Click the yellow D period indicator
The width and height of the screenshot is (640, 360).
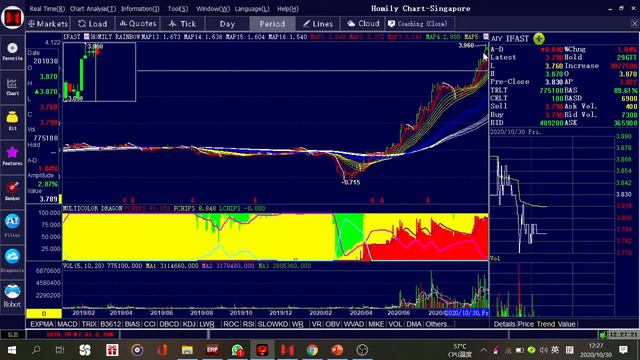[44, 313]
